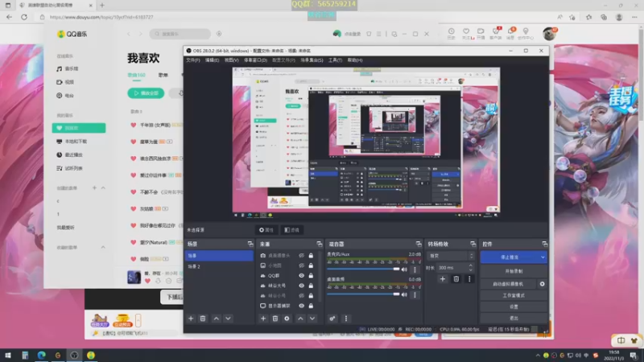Open 桌面音频 channel options menu
This screenshot has height=362, width=644.
[x=415, y=294]
